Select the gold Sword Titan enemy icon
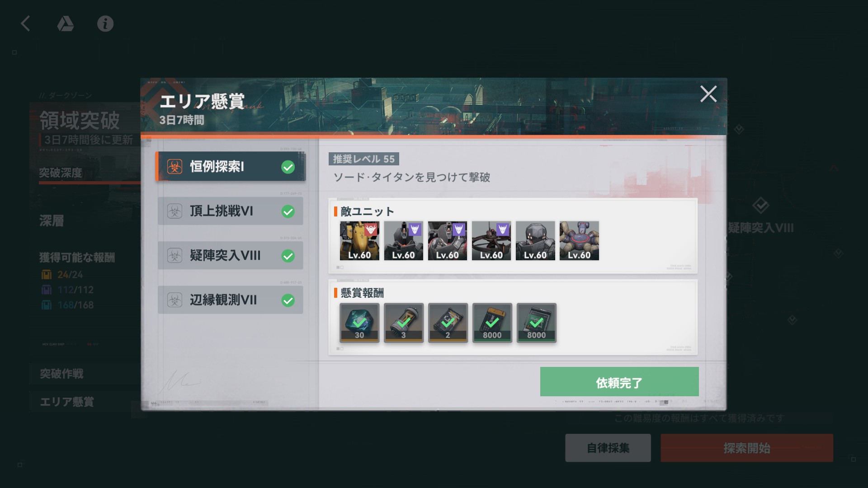This screenshot has width=868, height=488. (359, 241)
